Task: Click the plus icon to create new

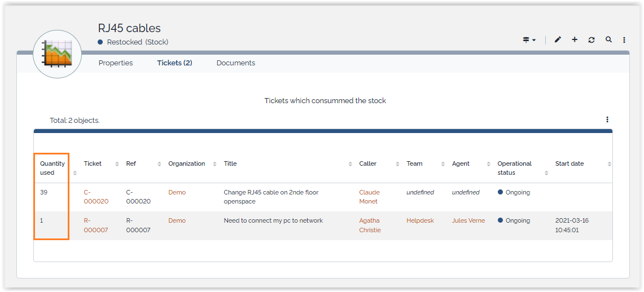Action: (575, 40)
